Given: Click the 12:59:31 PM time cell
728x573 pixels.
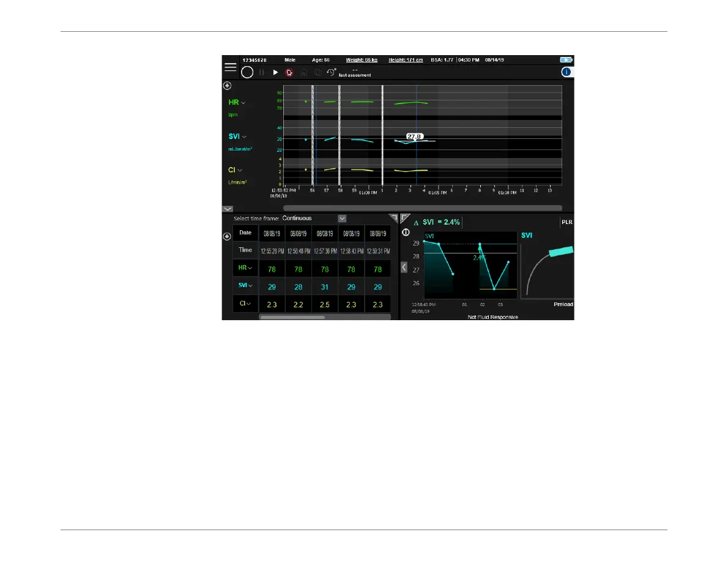Looking at the screenshot, I should coord(378,252).
